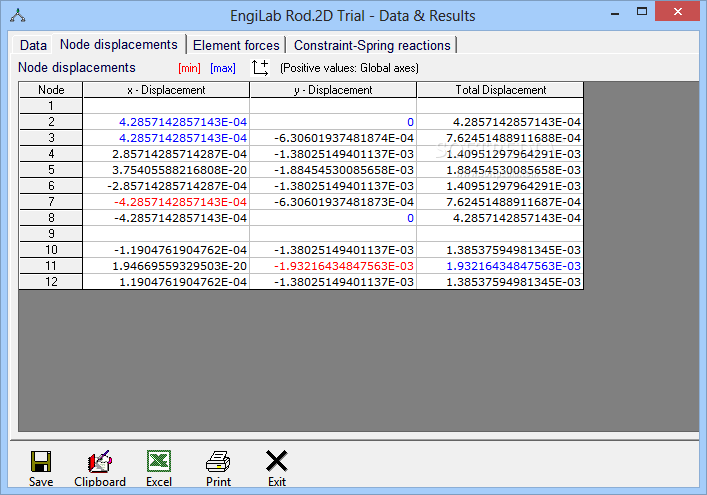Select row header for node 3

point(51,138)
